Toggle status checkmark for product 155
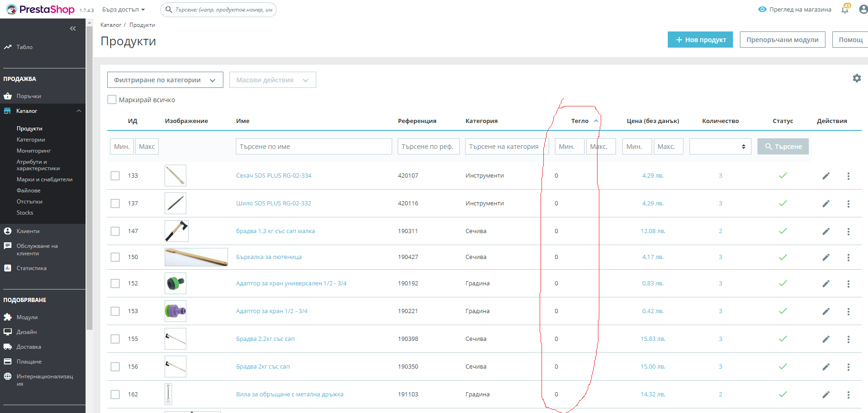Image resolution: width=868 pixels, height=413 pixels. point(783,339)
